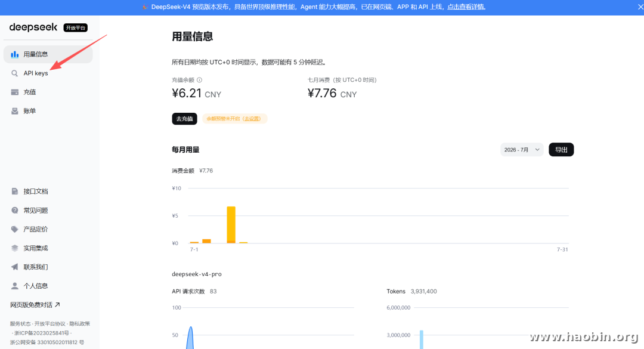Open the 开放平台协议 footer link
Screen dimensions: 644x349
pos(49,324)
